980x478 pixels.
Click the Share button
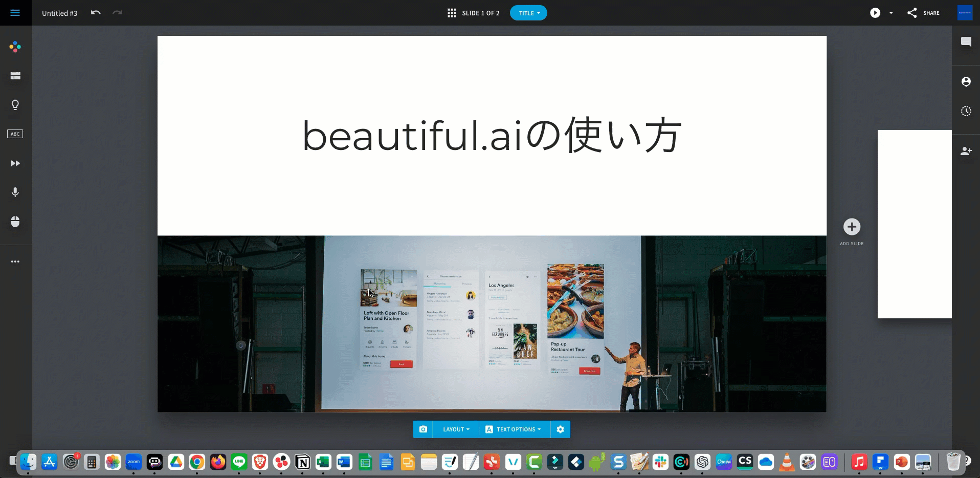click(x=924, y=13)
